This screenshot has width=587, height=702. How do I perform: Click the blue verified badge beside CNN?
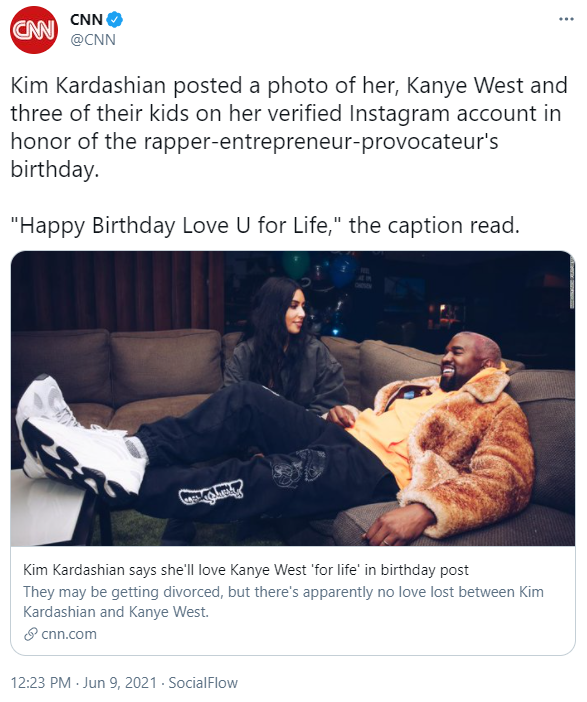coord(115,20)
